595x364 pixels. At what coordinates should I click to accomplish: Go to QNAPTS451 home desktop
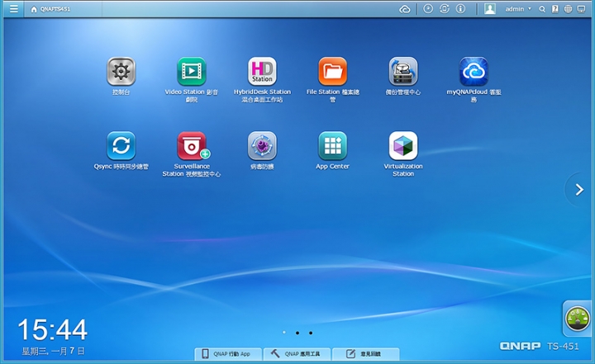[x=50, y=9]
